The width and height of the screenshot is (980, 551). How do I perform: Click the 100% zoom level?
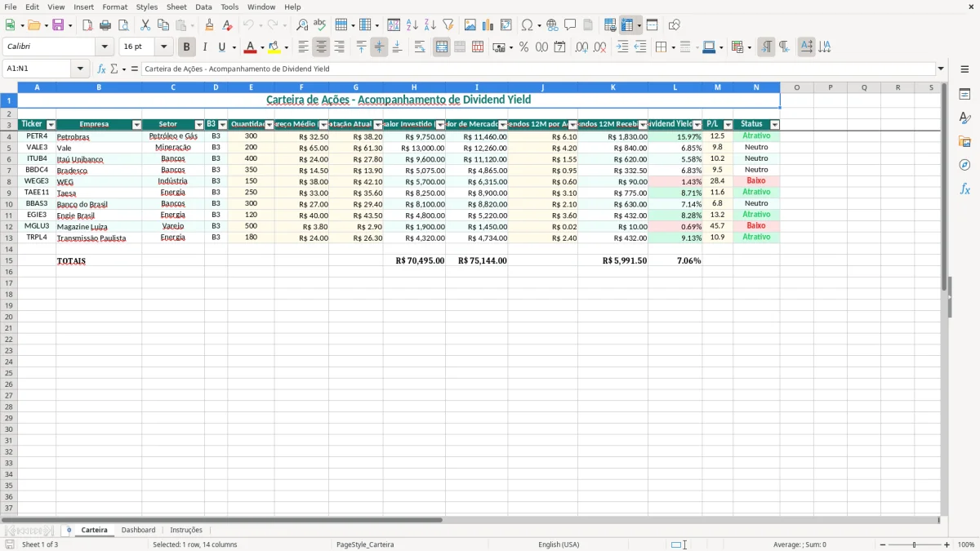tap(966, 544)
